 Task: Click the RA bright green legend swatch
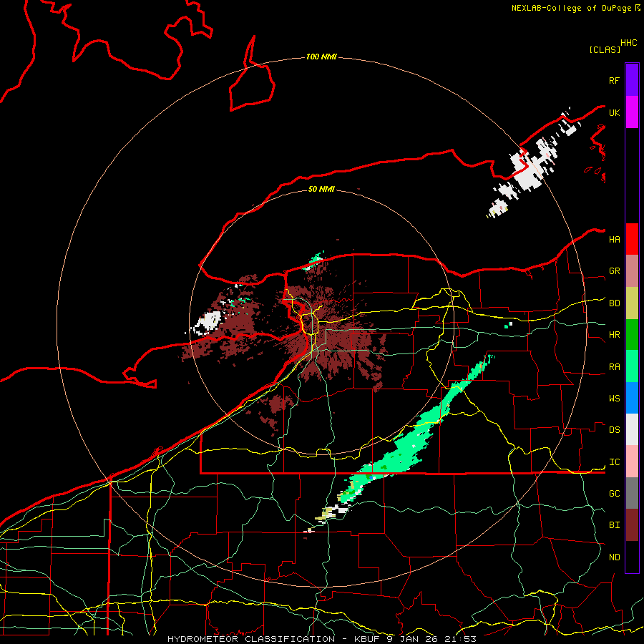coord(632,366)
